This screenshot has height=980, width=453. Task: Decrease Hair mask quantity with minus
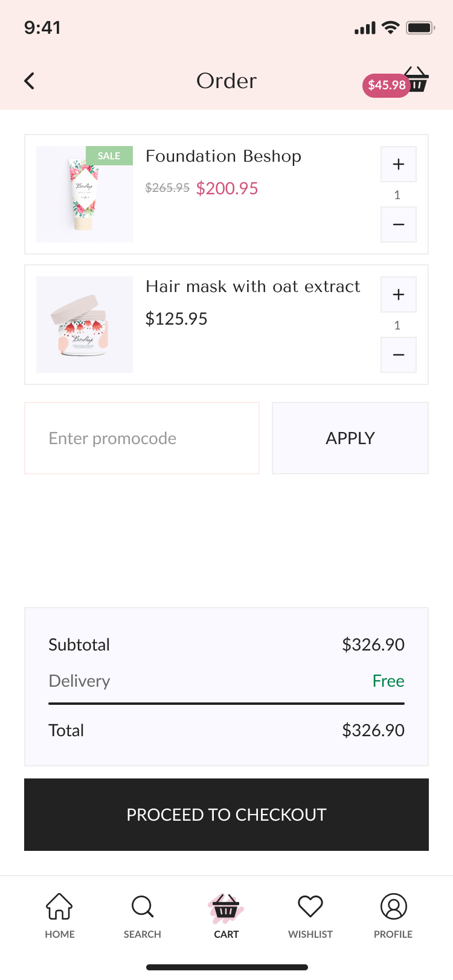[x=398, y=355]
